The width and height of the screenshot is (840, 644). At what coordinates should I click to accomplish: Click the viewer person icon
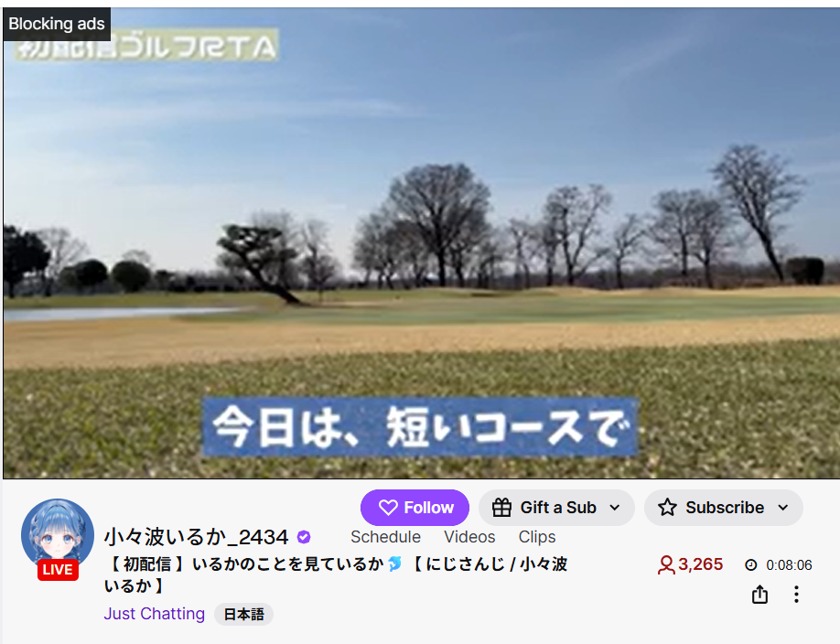(666, 565)
